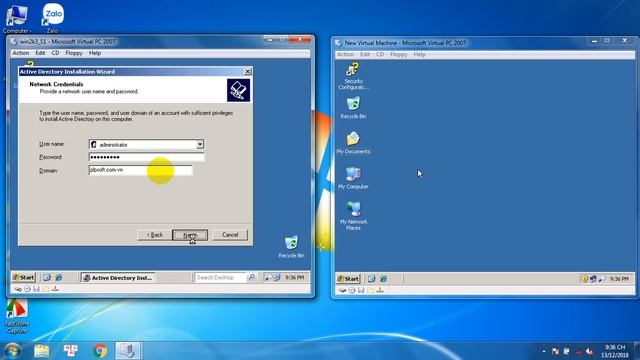The width and height of the screenshot is (640, 360).
Task: Open CD menu in New Virtual Machine window
Action: pos(380,54)
